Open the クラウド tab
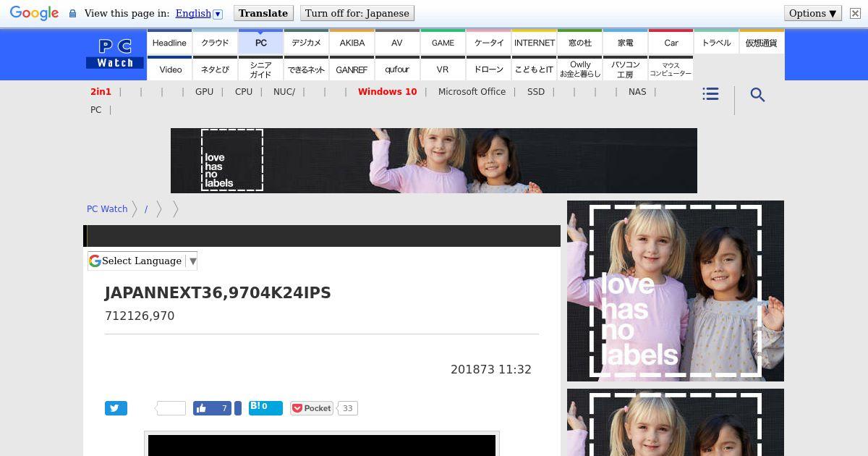This screenshot has width=868, height=456. coord(215,42)
